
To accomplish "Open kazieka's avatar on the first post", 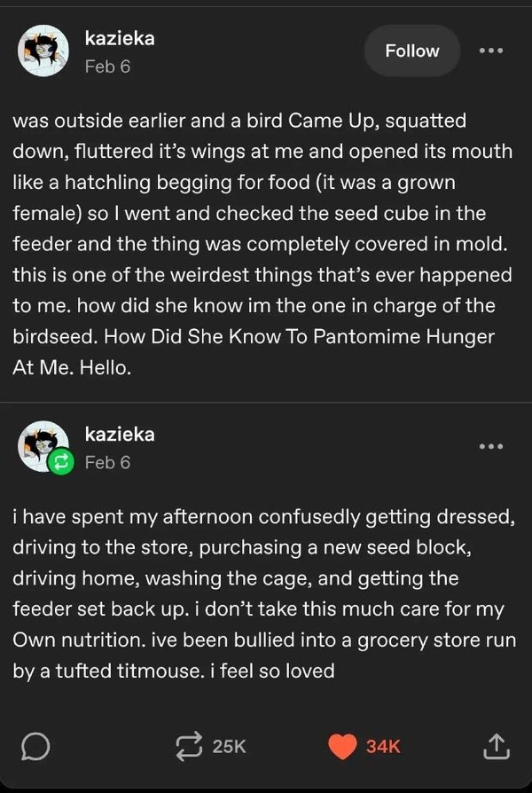I will click(x=43, y=51).
